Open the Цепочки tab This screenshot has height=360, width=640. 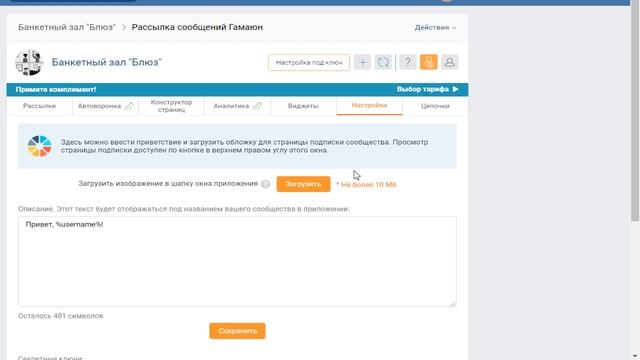point(435,106)
